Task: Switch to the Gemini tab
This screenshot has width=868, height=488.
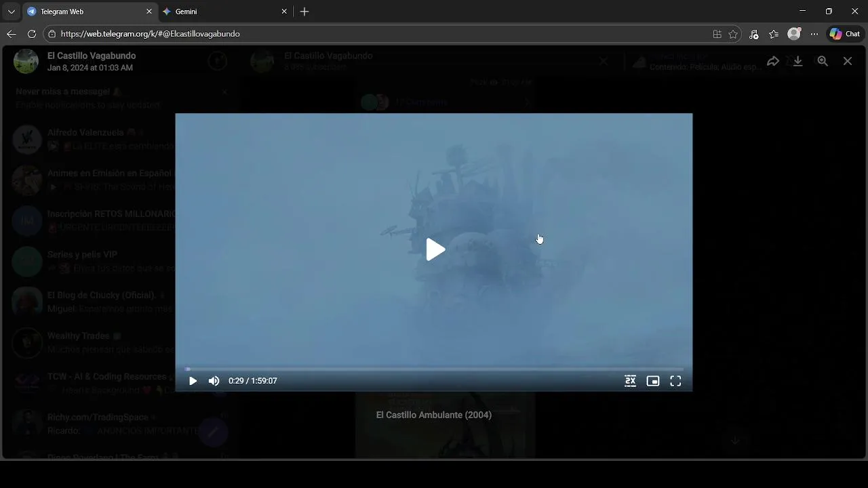Action: 225,12
